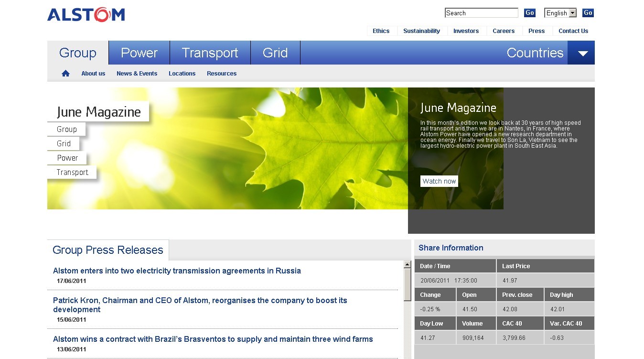Open the Contact Us link
This screenshot has width=644, height=359.
573,31
